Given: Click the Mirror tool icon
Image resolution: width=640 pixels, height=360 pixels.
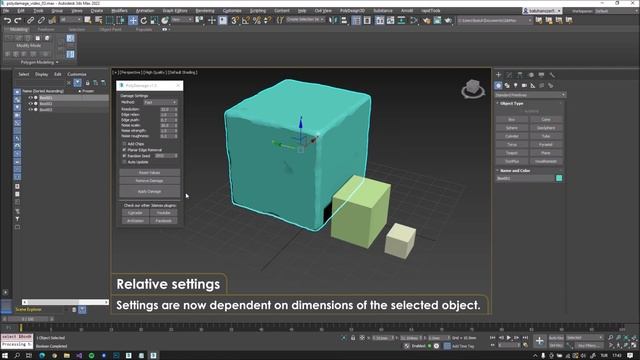Looking at the screenshot, I should (333, 20).
